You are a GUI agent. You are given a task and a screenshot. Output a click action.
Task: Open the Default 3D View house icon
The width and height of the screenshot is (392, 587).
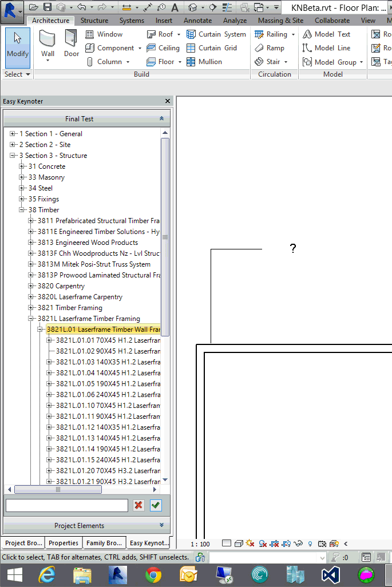pyautogui.click(x=192, y=7)
